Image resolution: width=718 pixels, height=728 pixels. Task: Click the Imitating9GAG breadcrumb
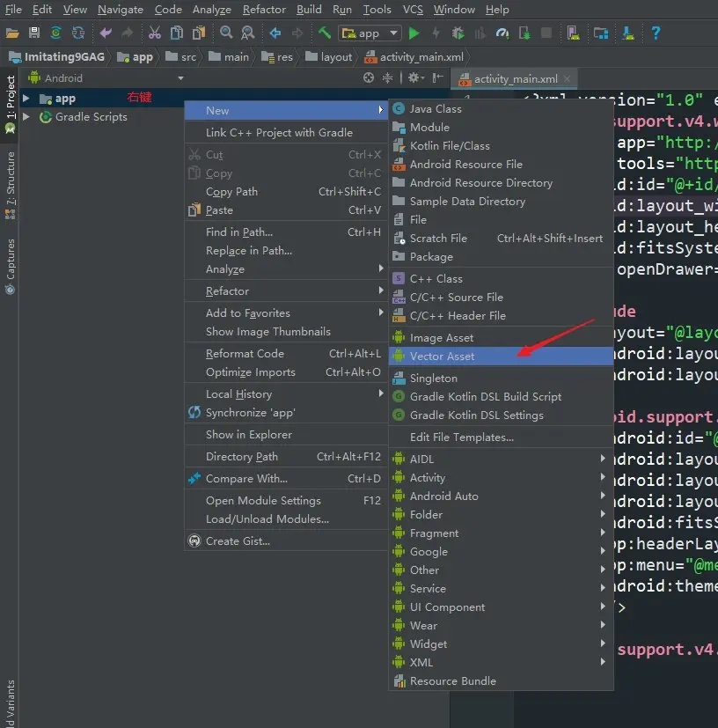pyautogui.click(x=57, y=57)
